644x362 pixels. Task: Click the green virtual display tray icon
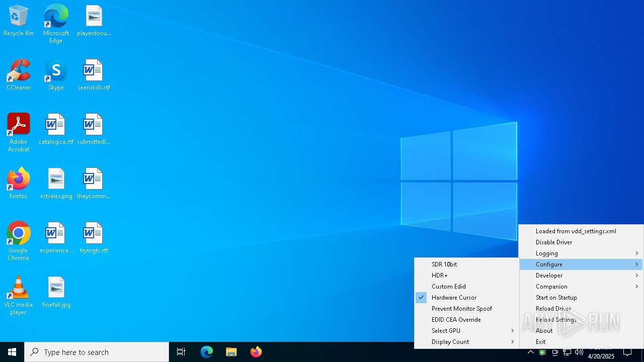(x=542, y=352)
